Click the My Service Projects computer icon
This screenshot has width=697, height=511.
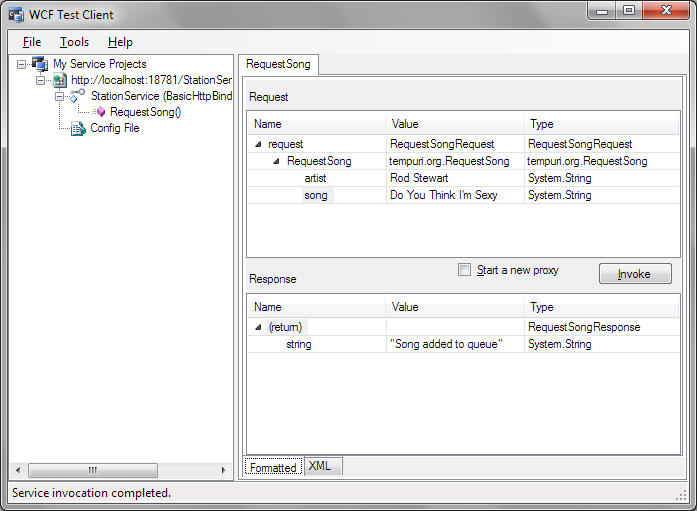coord(40,64)
